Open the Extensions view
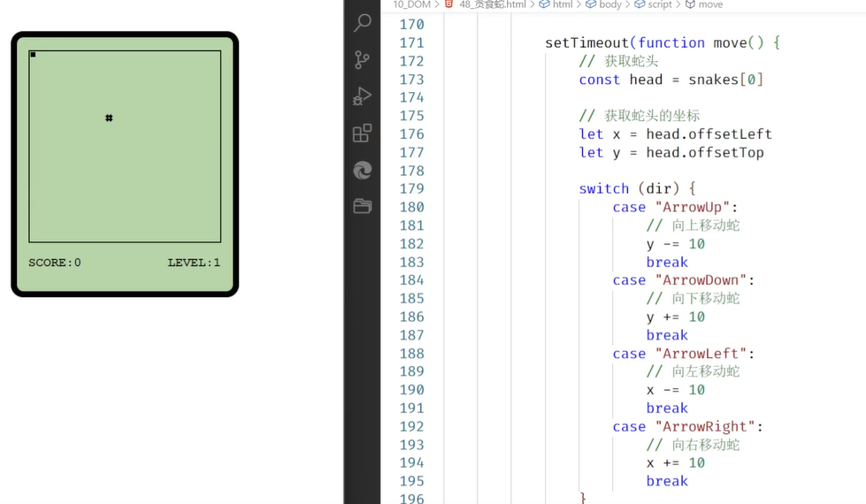This screenshot has width=866, height=504. pyautogui.click(x=363, y=133)
